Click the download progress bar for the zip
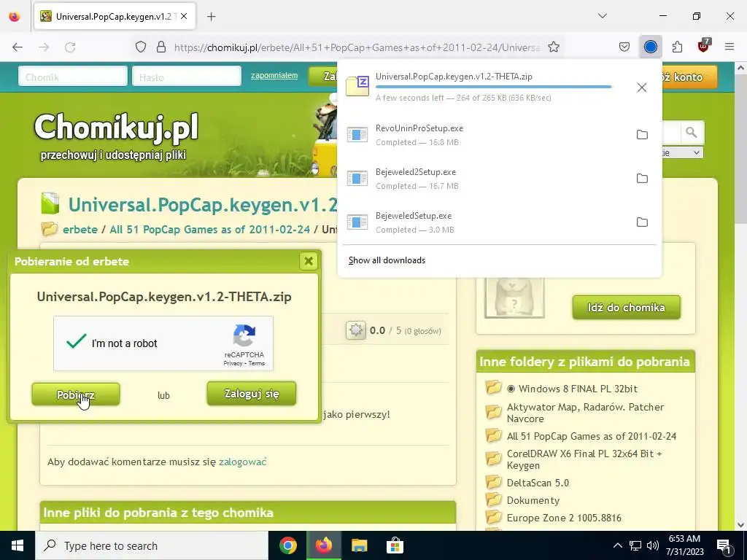This screenshot has width=747, height=560. click(x=494, y=87)
